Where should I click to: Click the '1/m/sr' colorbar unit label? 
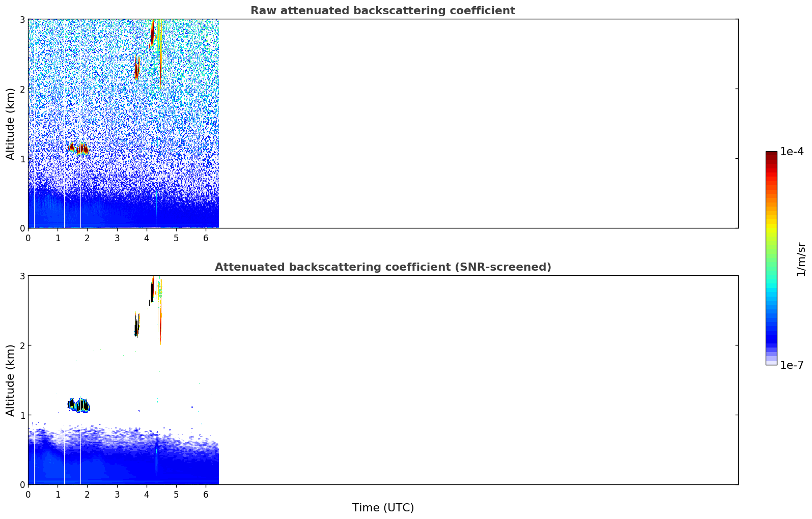coord(801,258)
